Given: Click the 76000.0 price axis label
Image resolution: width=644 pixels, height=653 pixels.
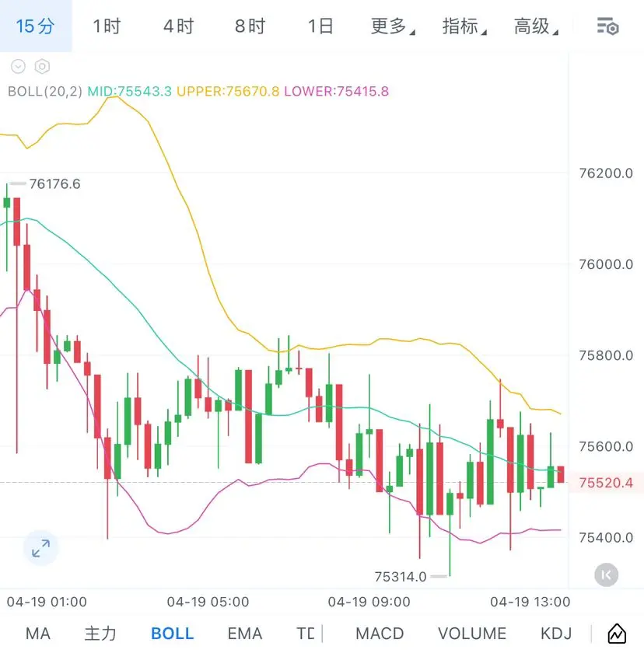Looking at the screenshot, I should 606,264.
